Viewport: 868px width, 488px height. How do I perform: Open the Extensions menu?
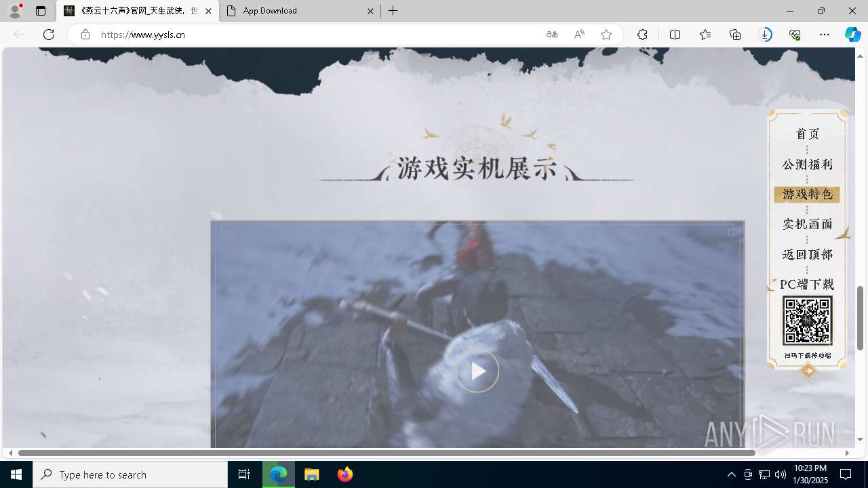(x=642, y=35)
